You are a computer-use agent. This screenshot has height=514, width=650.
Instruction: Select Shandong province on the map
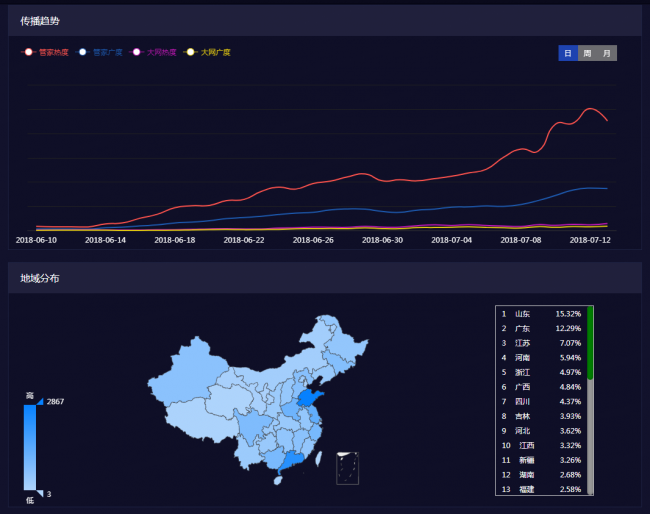312,404
